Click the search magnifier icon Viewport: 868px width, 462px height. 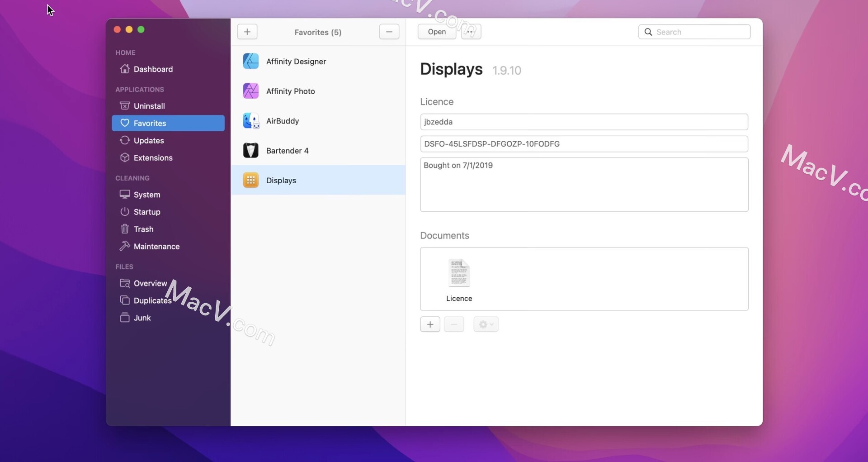click(648, 32)
